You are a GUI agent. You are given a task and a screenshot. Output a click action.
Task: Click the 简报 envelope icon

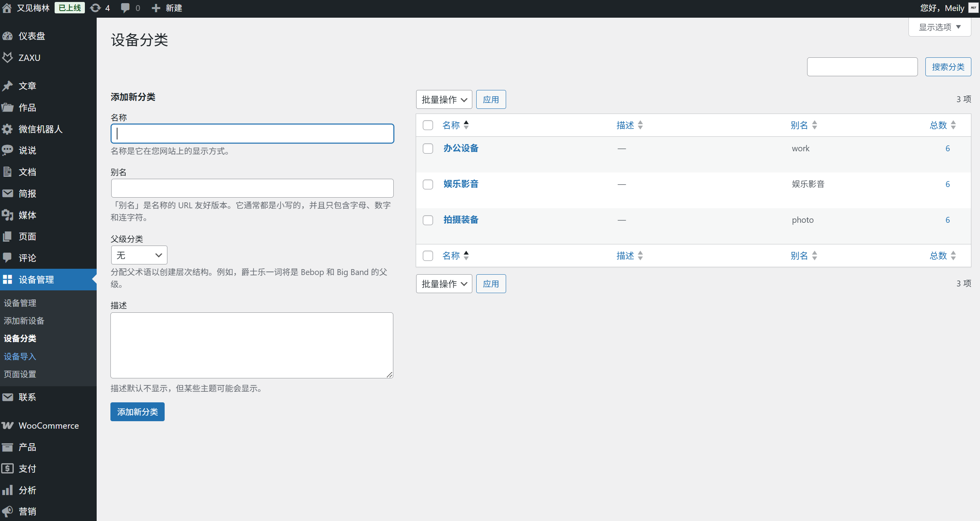pos(8,194)
